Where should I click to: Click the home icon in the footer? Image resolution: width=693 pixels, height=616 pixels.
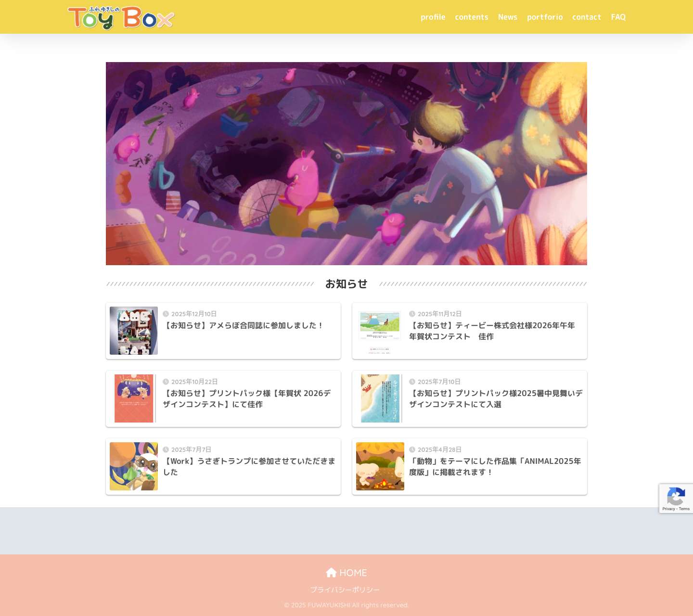332,572
